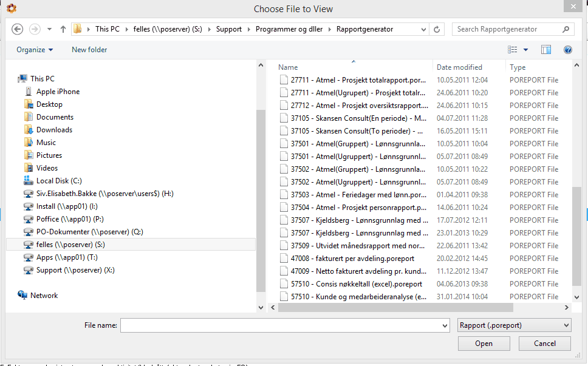The image size is (588, 366).
Task: Click the Cancel button
Action: [x=544, y=343]
